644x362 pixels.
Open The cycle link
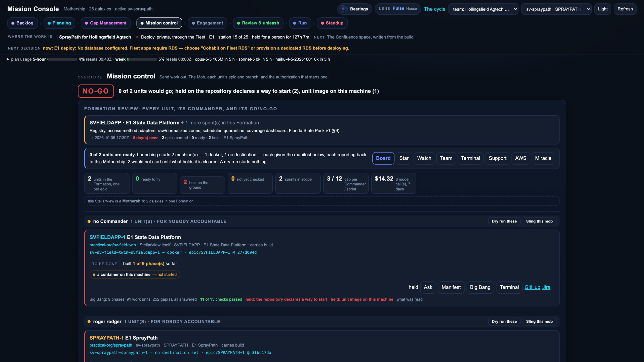434,9
